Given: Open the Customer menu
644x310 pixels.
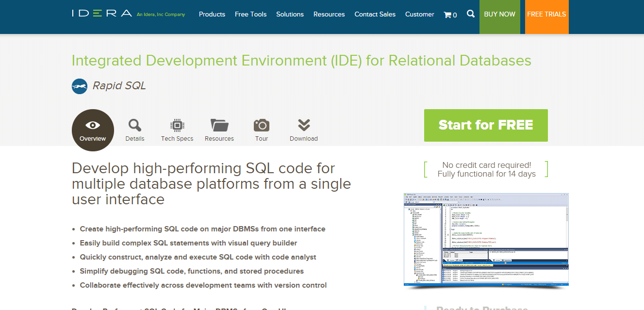Looking at the screenshot, I should tap(420, 14).
